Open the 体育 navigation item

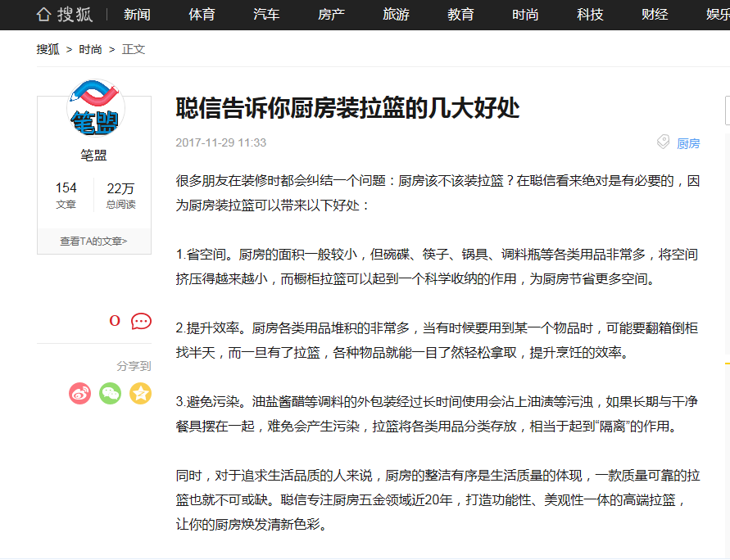(202, 15)
